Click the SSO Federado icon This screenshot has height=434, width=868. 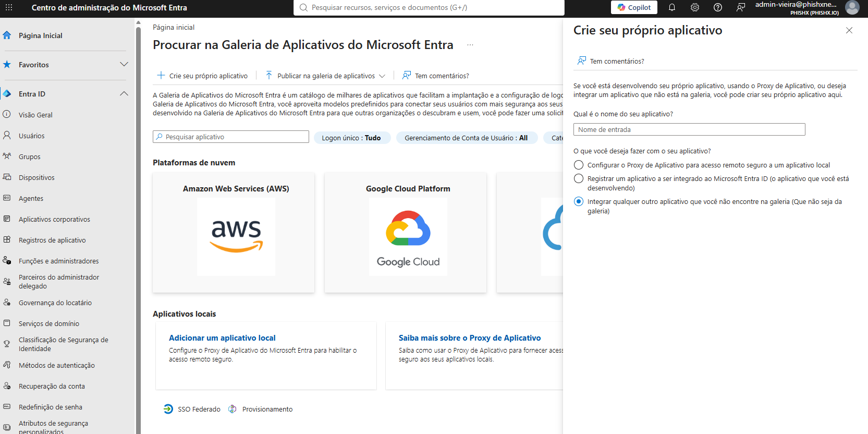click(168, 409)
